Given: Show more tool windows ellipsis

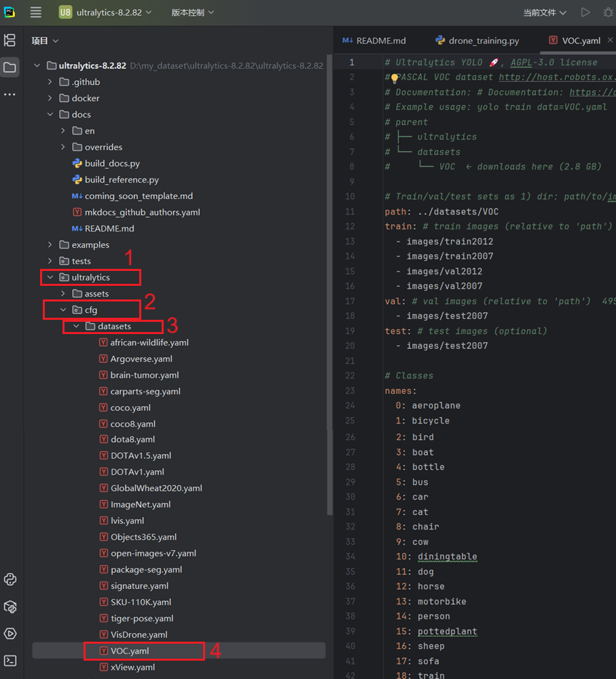Looking at the screenshot, I should point(10,94).
